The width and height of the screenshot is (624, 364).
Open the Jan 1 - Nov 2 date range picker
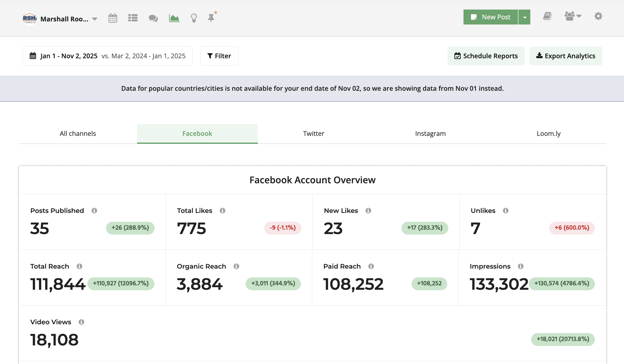point(108,56)
